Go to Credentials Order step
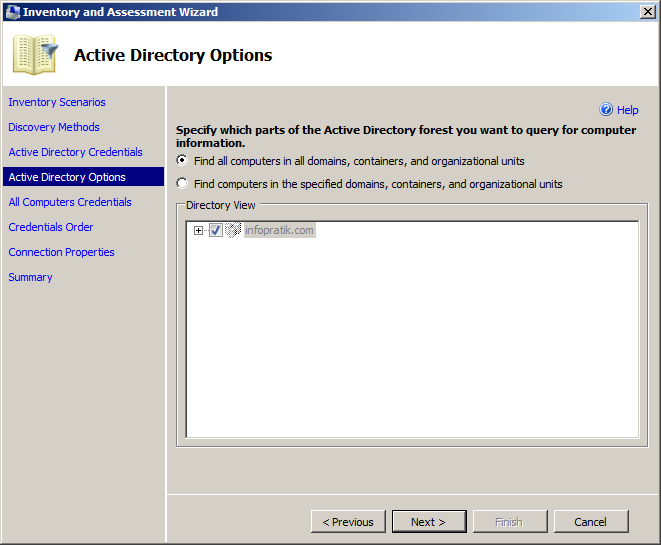Viewport: 661px width, 545px height. (51, 227)
